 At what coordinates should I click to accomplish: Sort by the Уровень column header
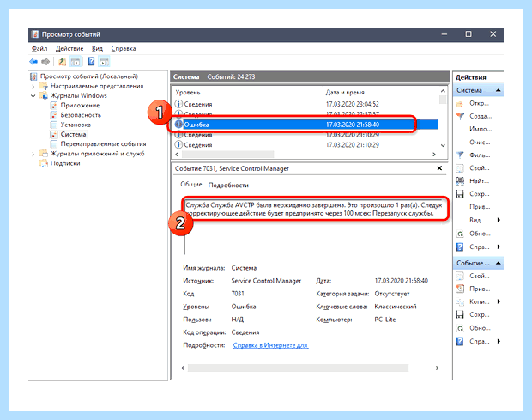(x=188, y=93)
